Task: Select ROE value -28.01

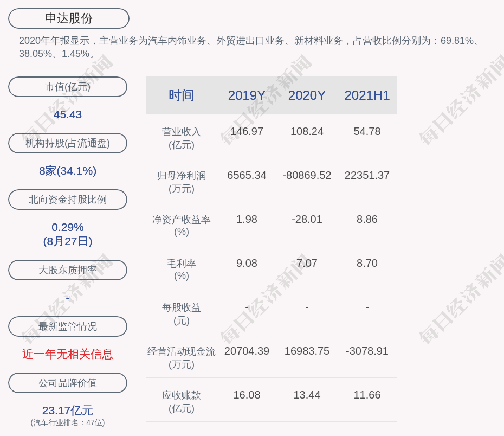Action: pos(307,219)
